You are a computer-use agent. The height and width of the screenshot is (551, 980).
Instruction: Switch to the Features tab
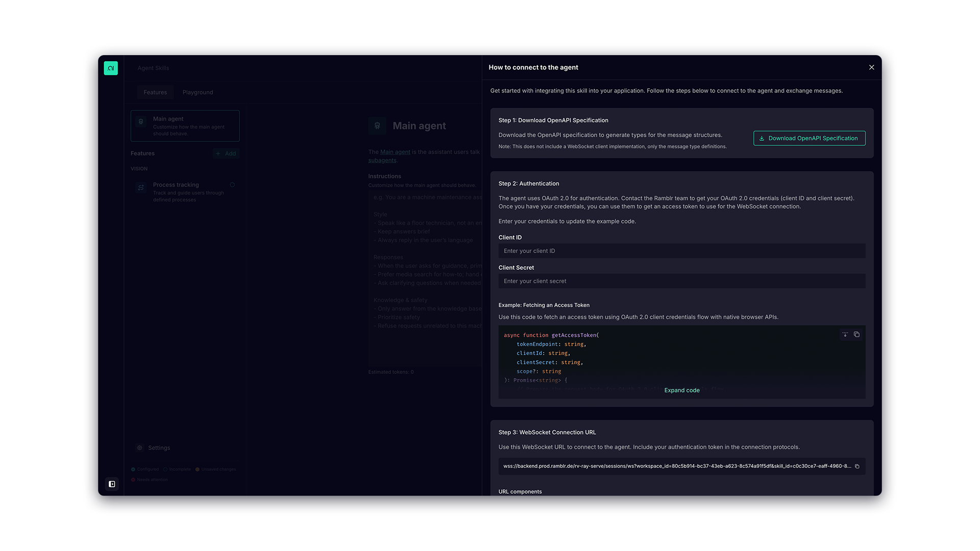[x=155, y=92]
